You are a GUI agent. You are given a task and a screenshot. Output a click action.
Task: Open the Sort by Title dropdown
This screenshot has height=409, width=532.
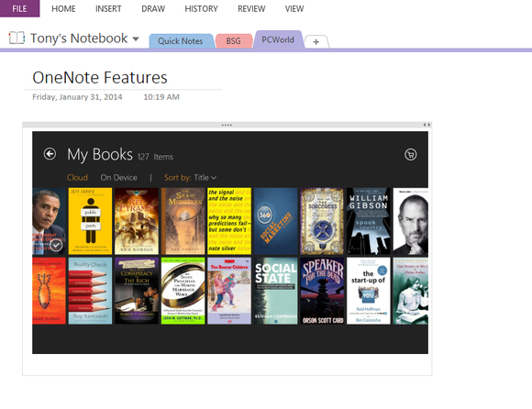click(191, 177)
